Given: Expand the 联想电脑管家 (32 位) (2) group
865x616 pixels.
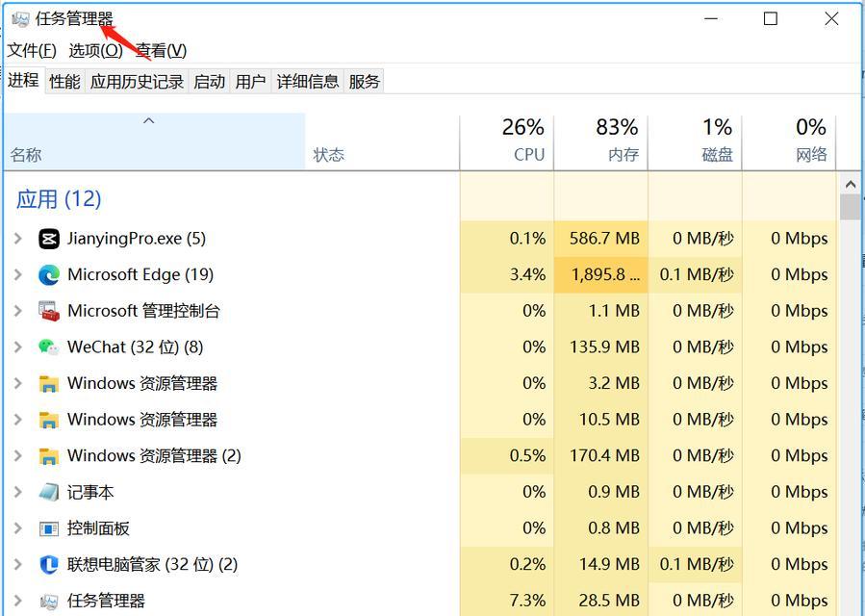Looking at the screenshot, I should 17,564.
